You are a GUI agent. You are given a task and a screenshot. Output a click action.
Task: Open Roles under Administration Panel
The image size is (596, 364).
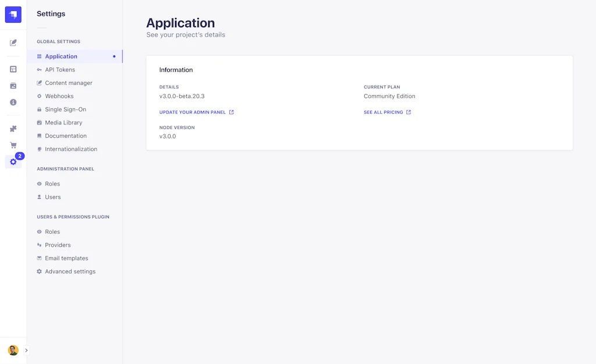[52, 183]
